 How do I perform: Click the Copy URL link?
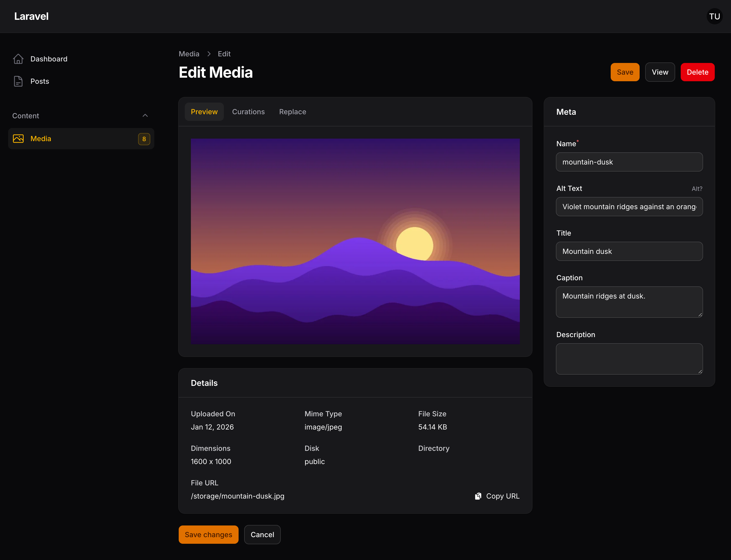coord(497,496)
